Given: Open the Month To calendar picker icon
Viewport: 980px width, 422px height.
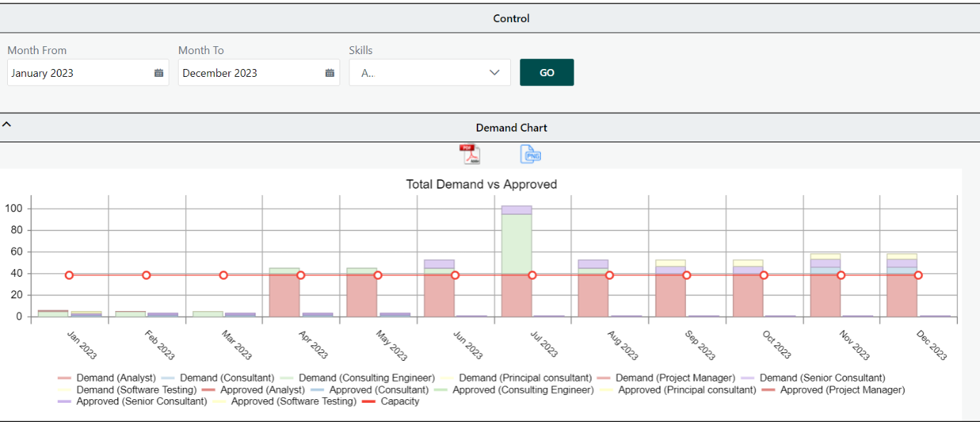Looking at the screenshot, I should [330, 73].
